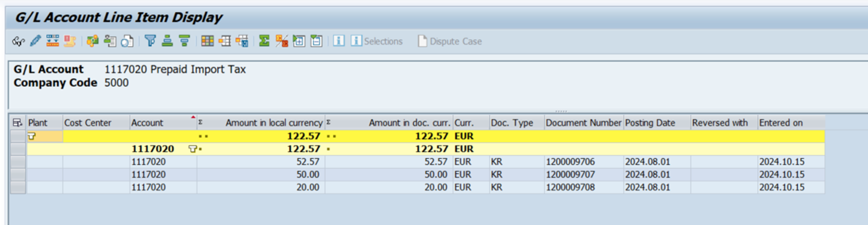
Task: Click the Check Correspondence icon next to Mass Change
Action: click(70, 41)
